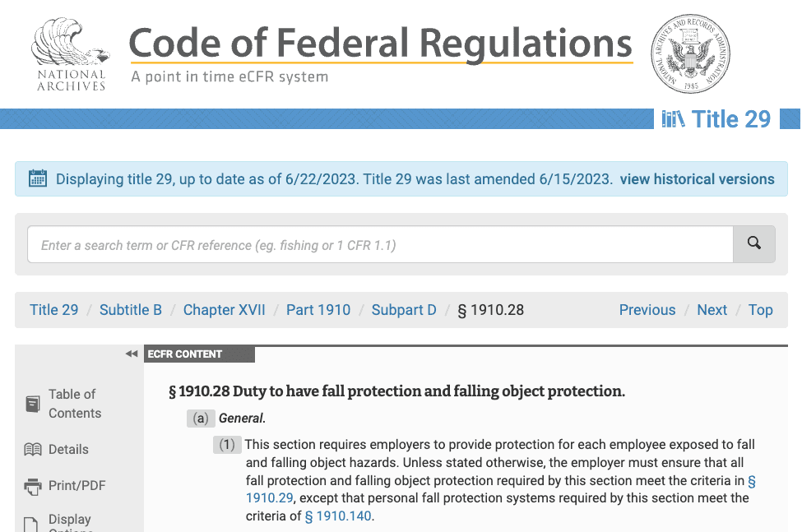Click the calendar icon in the date banner
Viewport: 802px width, 532px height.
(38, 178)
